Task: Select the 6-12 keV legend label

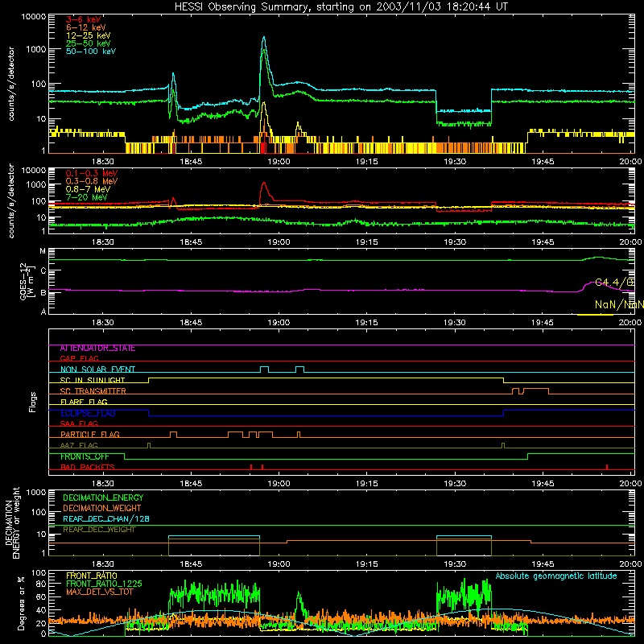Action: pos(86,27)
